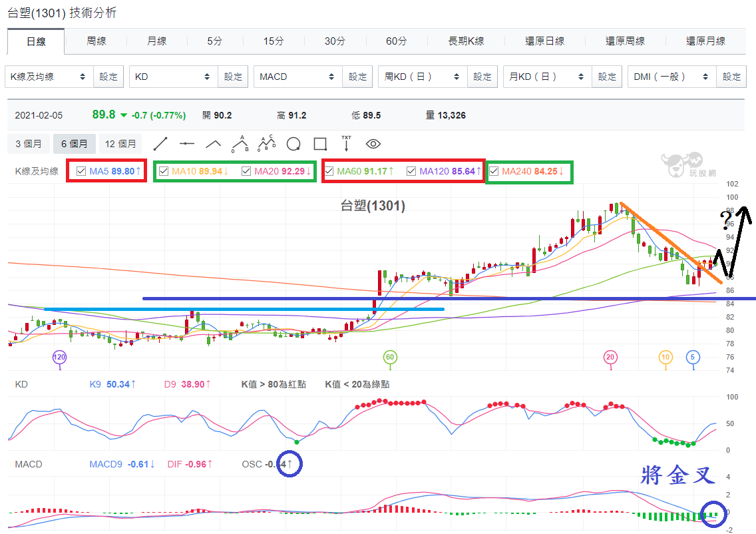
Task: Click the 5-day MA marker on chart
Action: [x=693, y=358]
